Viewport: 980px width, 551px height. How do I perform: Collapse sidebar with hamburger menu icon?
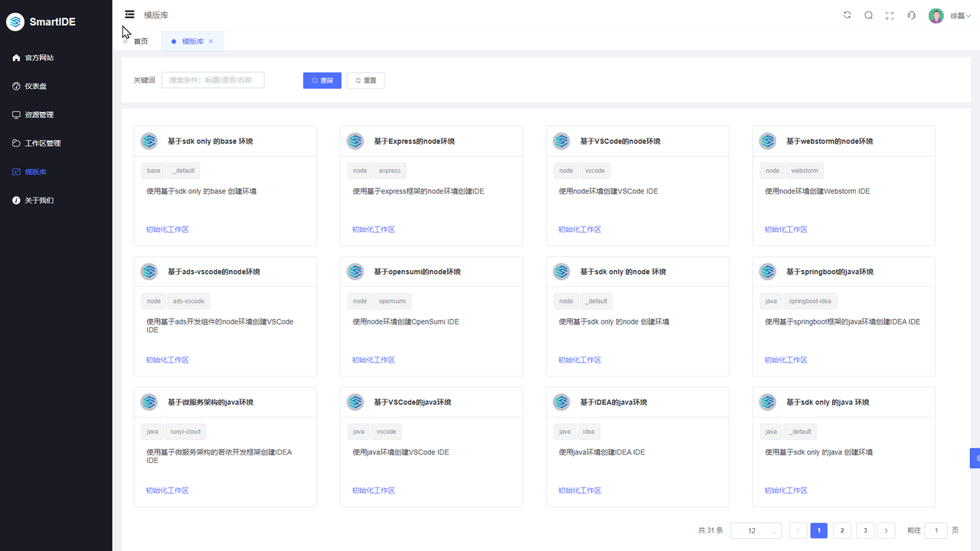[x=129, y=15]
